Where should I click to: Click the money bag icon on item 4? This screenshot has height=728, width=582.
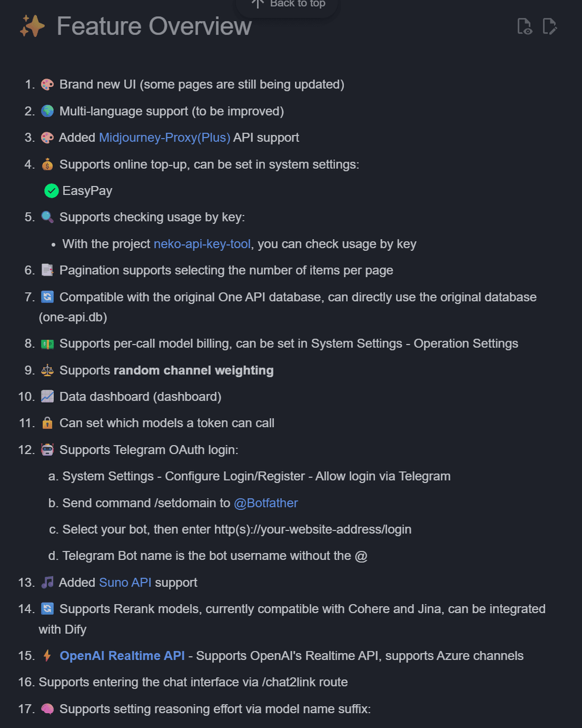47,165
